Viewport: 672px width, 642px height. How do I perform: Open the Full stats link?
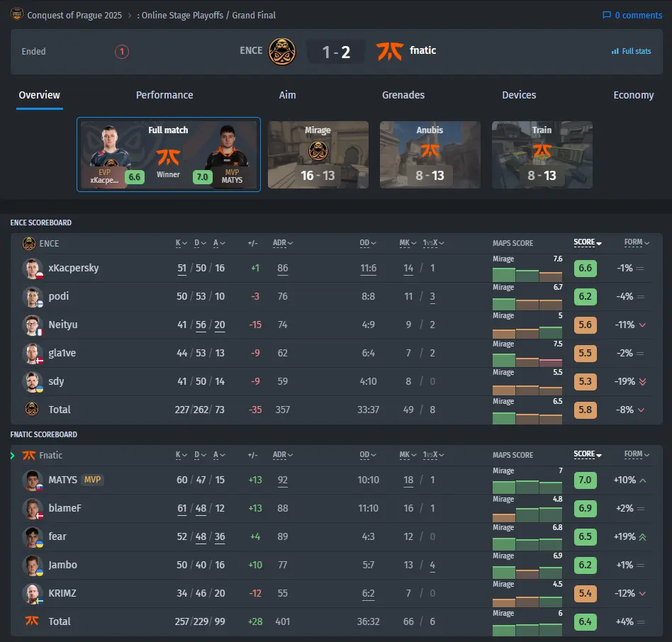632,51
